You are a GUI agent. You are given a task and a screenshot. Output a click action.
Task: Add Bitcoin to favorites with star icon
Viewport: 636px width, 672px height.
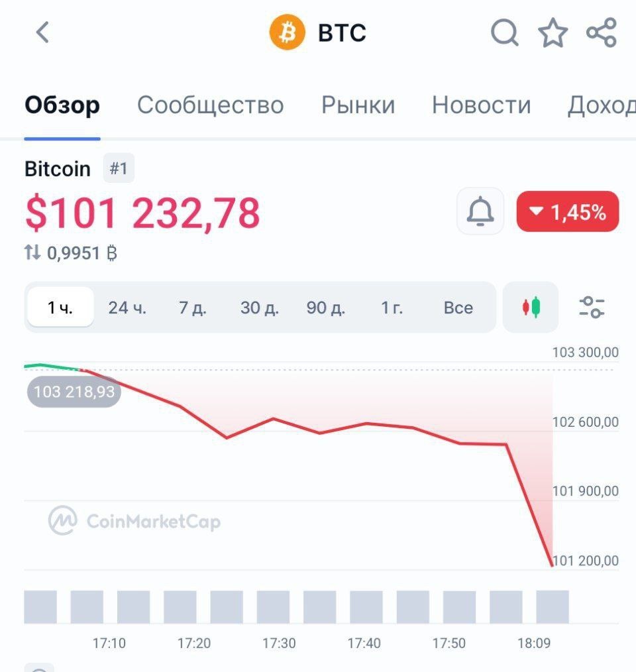[x=553, y=32]
